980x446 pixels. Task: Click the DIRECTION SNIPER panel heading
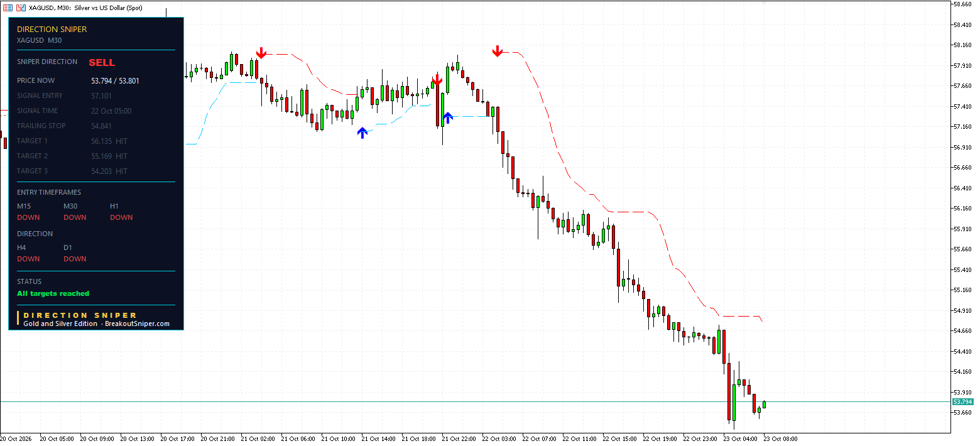pyautogui.click(x=52, y=30)
